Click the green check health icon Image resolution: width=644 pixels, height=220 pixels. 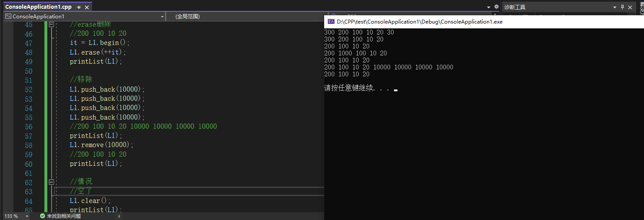[42, 216]
